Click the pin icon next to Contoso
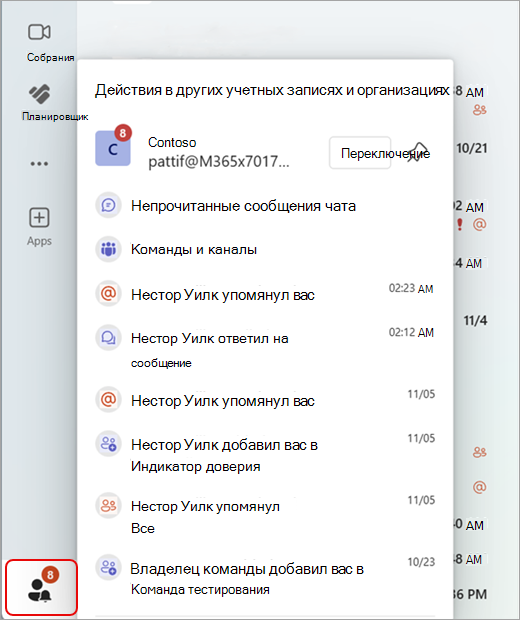This screenshot has height=620, width=520. (418, 152)
